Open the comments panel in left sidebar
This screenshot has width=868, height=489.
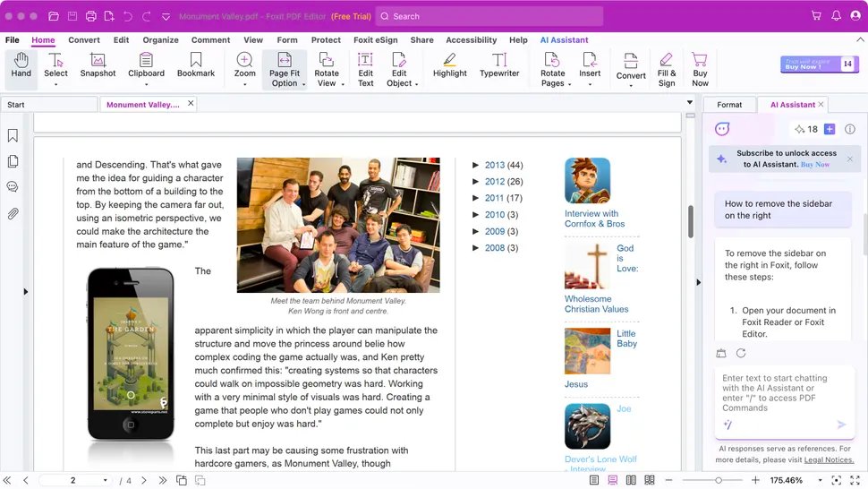[x=13, y=187]
